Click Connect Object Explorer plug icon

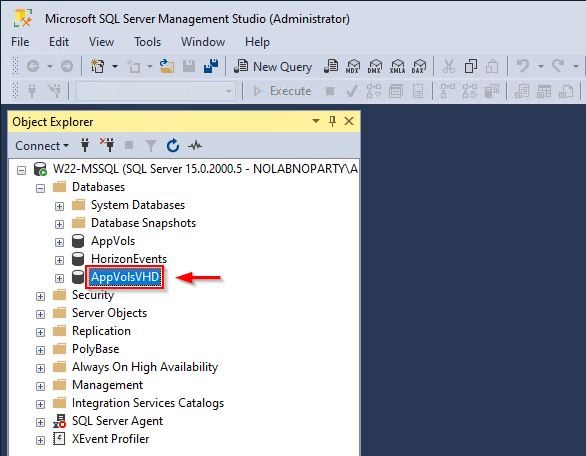[85, 145]
